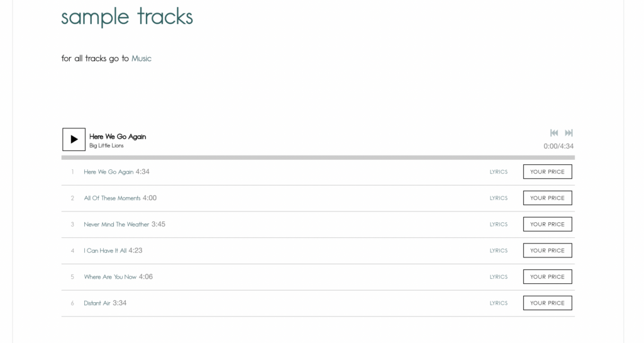
Task: Select track Here We Go Again in list
Action: pyautogui.click(x=109, y=172)
